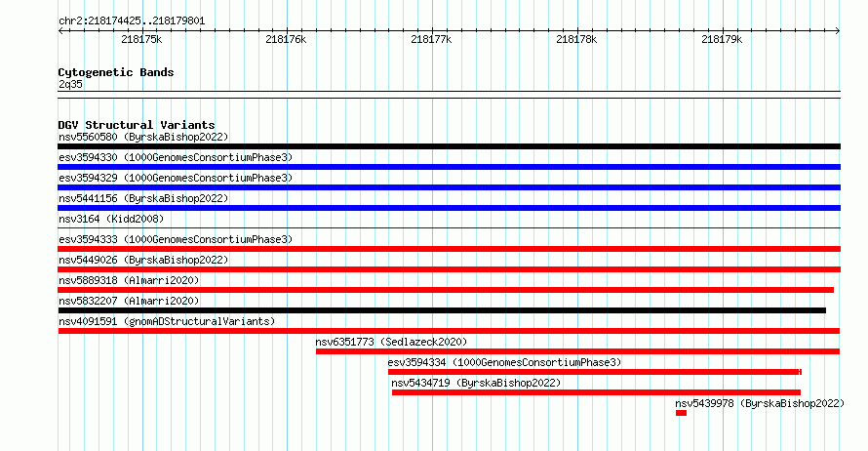This screenshot has height=451, width=868.
Task: Click the red nsv5434719 variant bar
Action: [x=596, y=392]
